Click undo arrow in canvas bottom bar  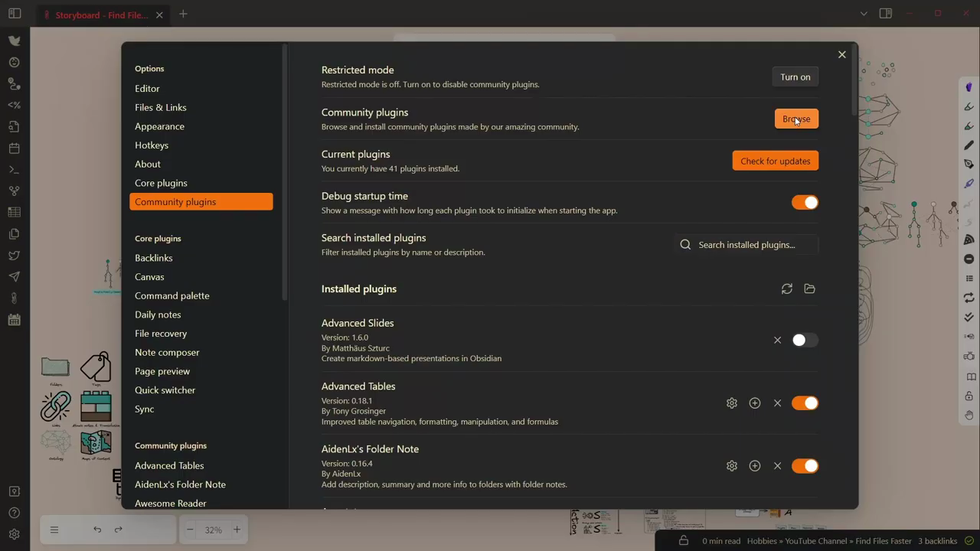97,530
